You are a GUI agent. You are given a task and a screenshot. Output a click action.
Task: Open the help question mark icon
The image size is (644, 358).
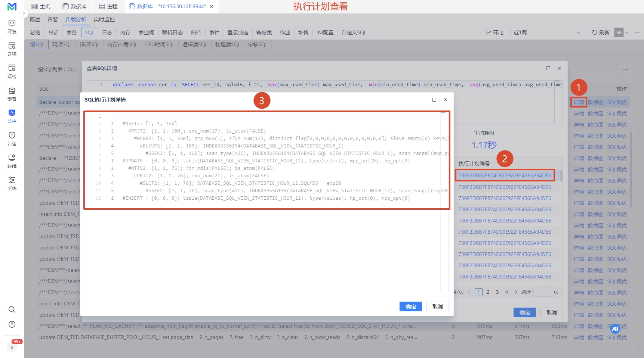12,324
